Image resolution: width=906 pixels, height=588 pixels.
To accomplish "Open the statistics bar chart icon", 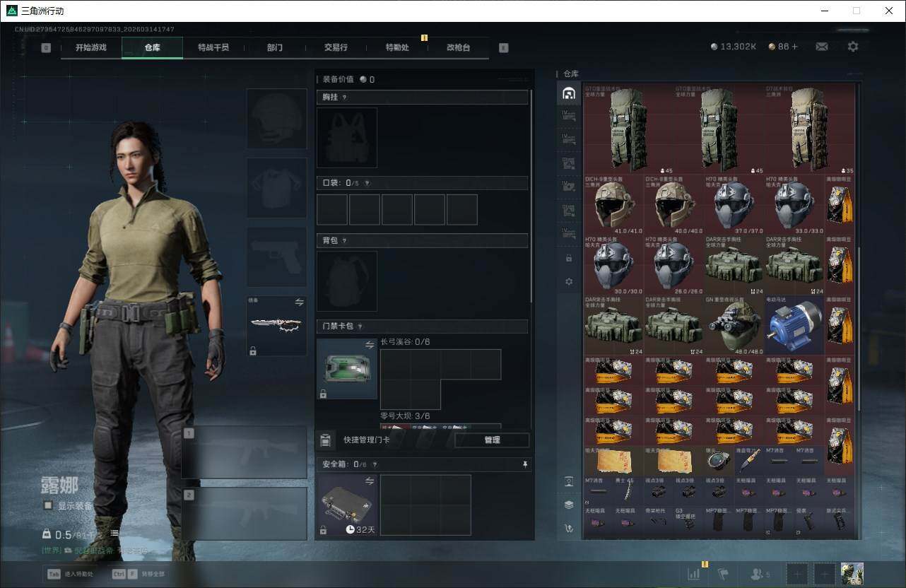I will click(x=694, y=574).
